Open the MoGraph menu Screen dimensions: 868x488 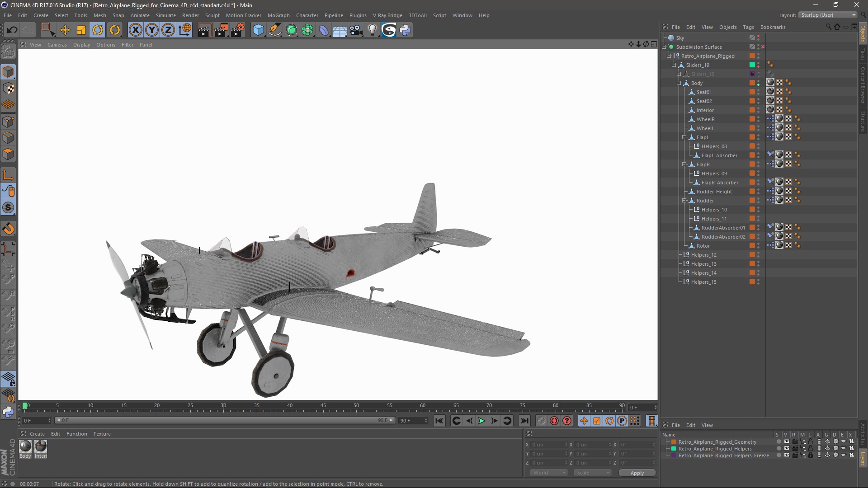pos(278,15)
